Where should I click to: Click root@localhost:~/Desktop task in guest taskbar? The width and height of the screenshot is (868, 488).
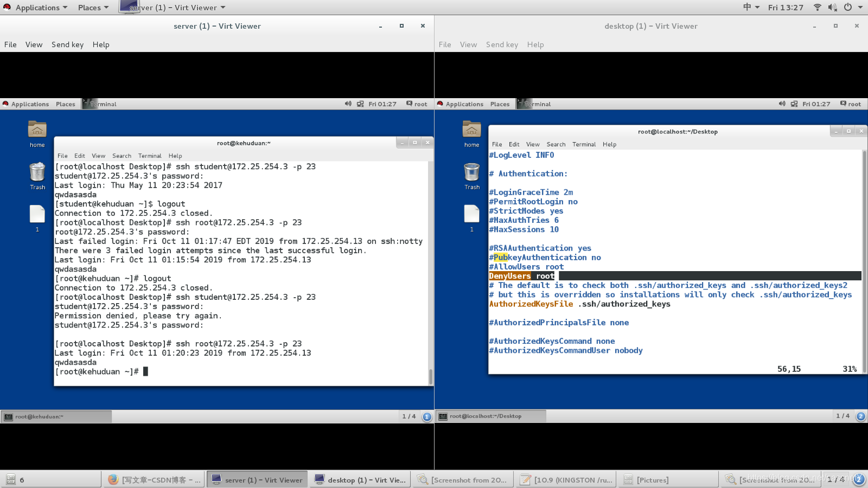491,416
